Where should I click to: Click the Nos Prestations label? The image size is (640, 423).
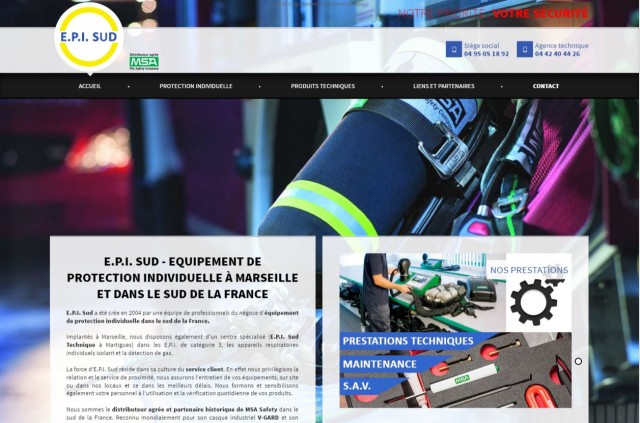point(529,270)
